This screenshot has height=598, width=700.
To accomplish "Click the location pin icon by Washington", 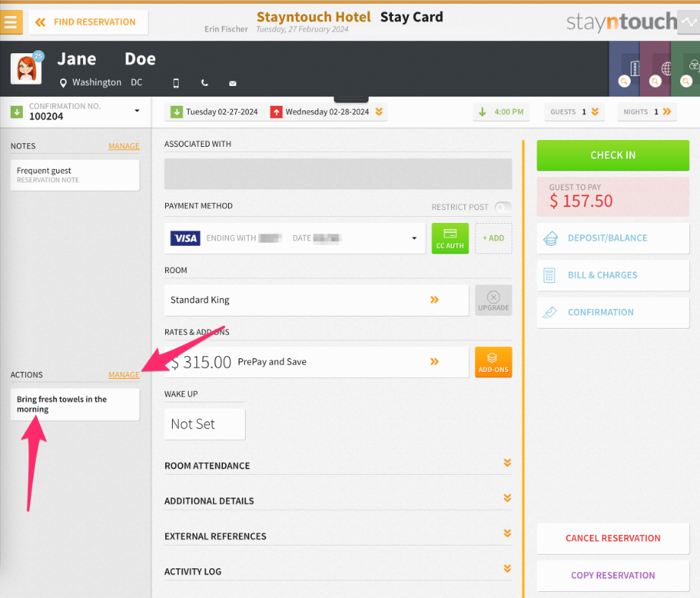I will 63,83.
